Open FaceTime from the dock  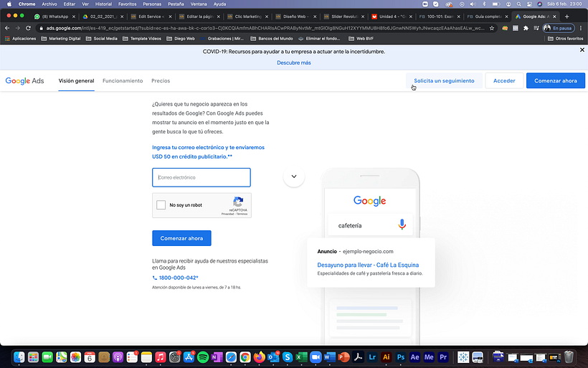[x=47, y=357]
